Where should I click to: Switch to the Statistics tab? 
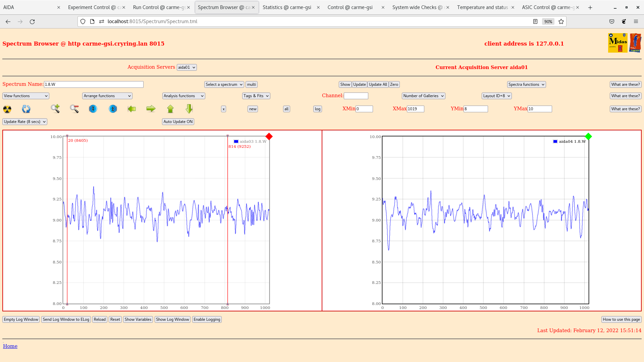click(287, 7)
